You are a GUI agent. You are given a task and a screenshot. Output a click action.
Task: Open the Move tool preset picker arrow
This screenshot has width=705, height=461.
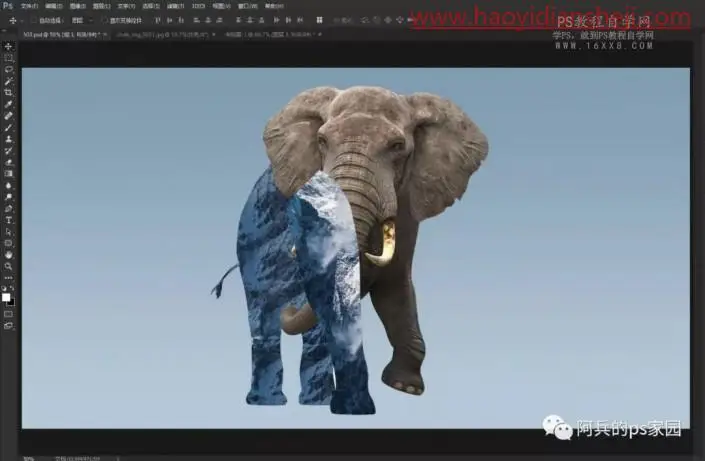[x=22, y=21]
